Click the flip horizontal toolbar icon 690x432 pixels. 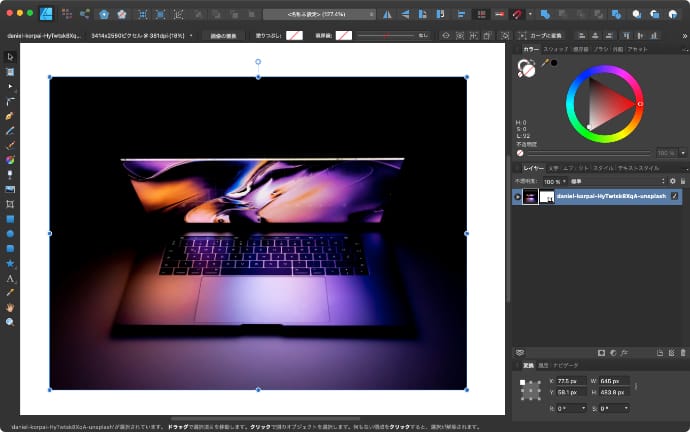tap(388, 15)
